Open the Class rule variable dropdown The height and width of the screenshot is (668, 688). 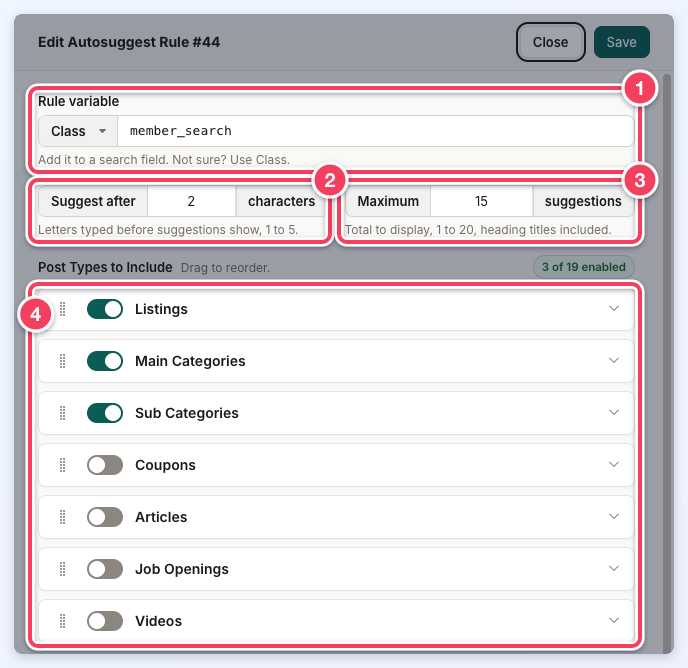point(78,131)
